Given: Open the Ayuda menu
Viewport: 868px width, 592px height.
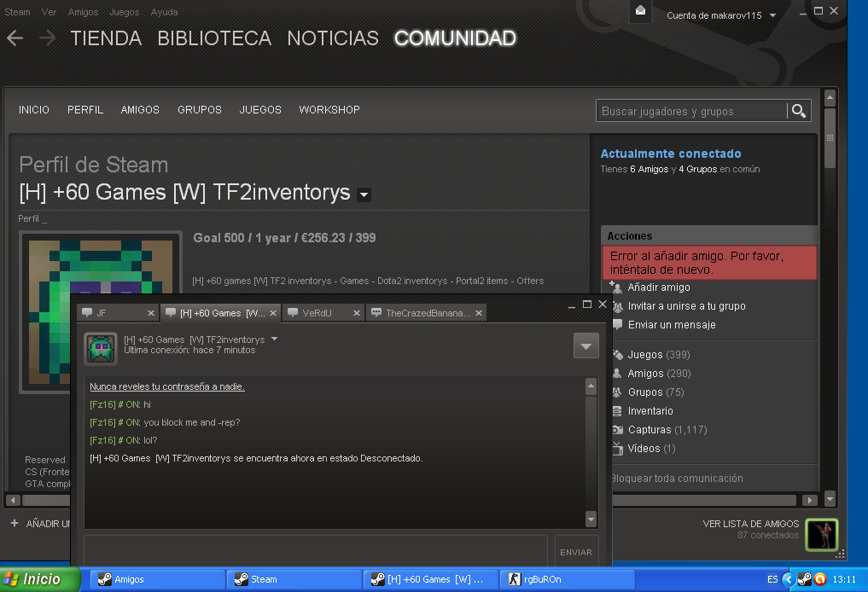Looking at the screenshot, I should [165, 12].
